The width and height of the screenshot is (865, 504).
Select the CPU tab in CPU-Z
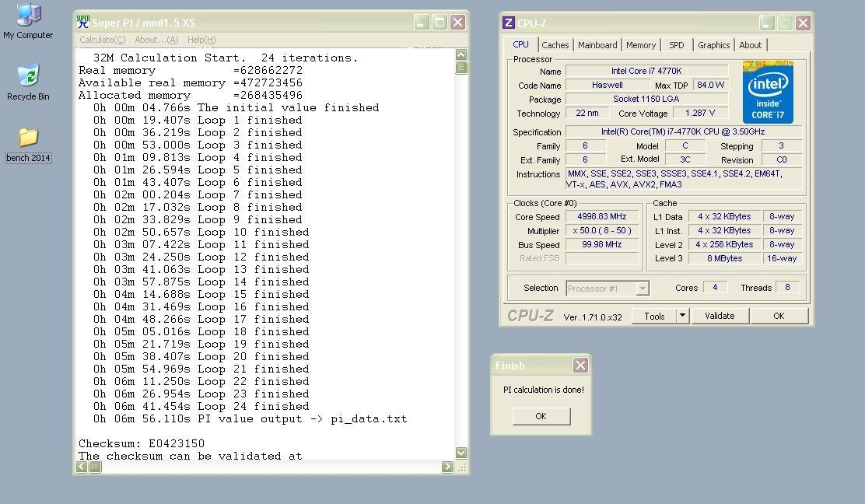[520, 44]
